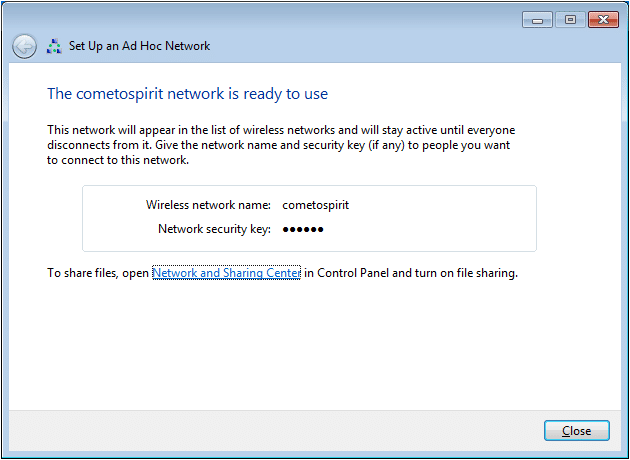Viewport: 630px width, 460px height.
Task: Click the 'Wireless network name:' label
Action: coord(208,205)
